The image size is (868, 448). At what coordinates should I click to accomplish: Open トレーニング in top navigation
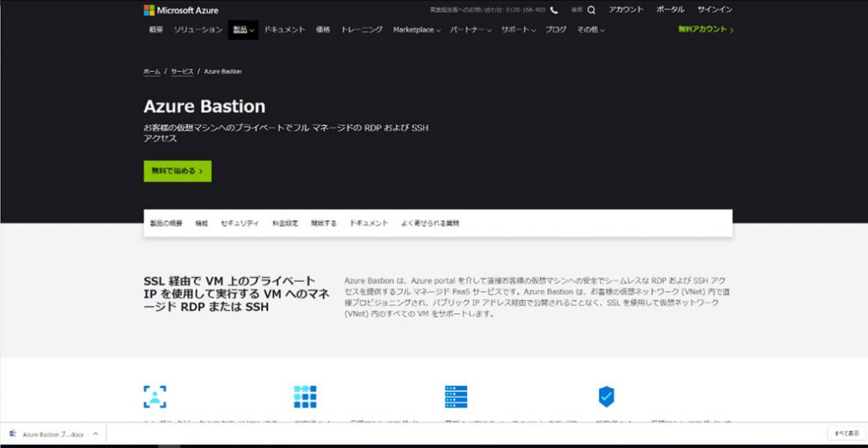click(x=361, y=30)
